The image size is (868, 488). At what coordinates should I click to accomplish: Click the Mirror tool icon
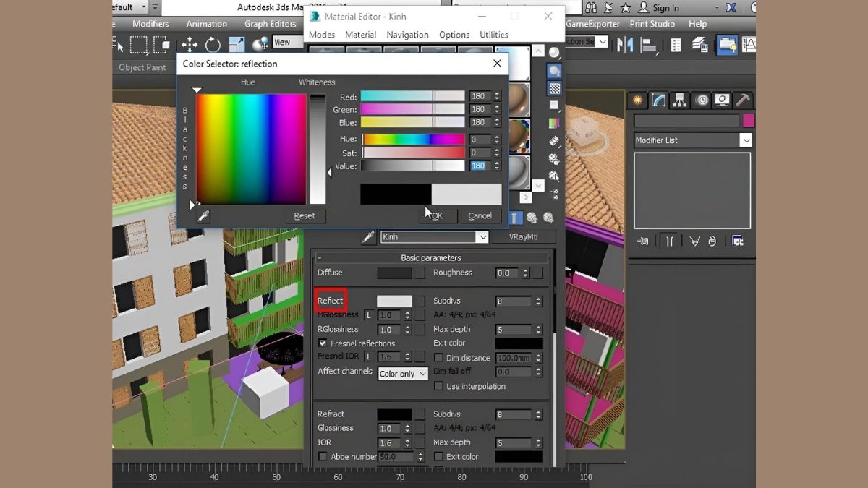(x=625, y=45)
